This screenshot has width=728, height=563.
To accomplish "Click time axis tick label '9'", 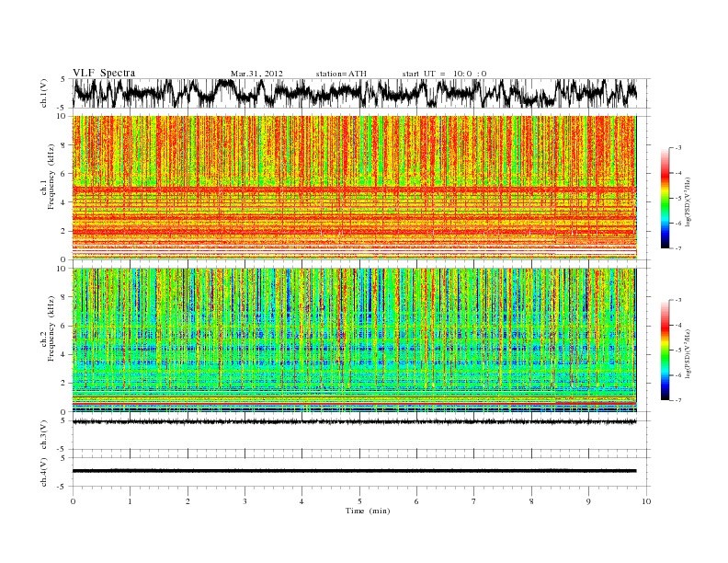I will [x=588, y=501].
